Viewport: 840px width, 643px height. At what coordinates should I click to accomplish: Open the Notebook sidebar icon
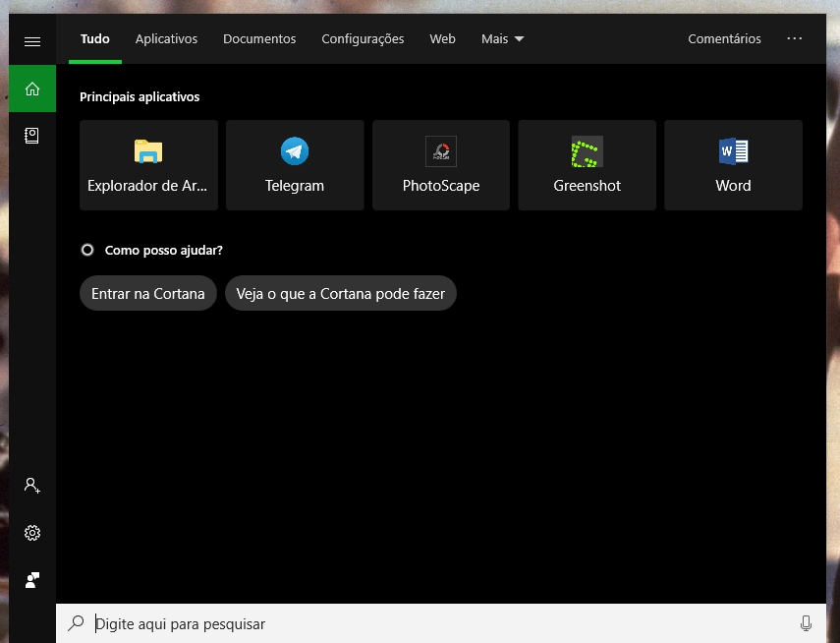[x=32, y=136]
